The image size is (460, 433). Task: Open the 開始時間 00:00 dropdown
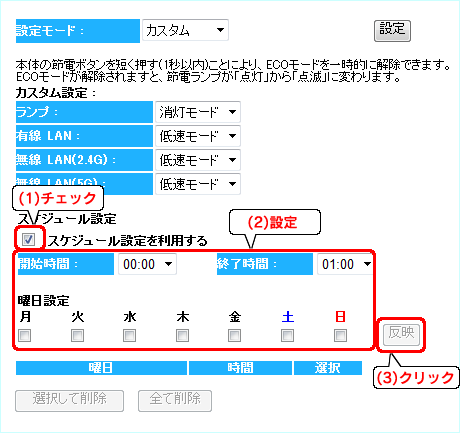[147, 264]
